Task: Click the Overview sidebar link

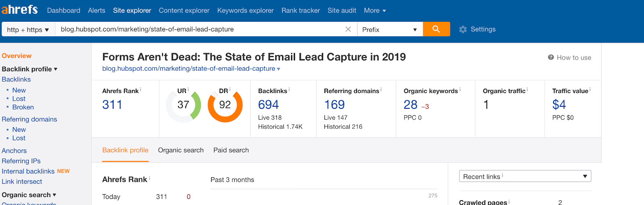Action: [x=17, y=56]
